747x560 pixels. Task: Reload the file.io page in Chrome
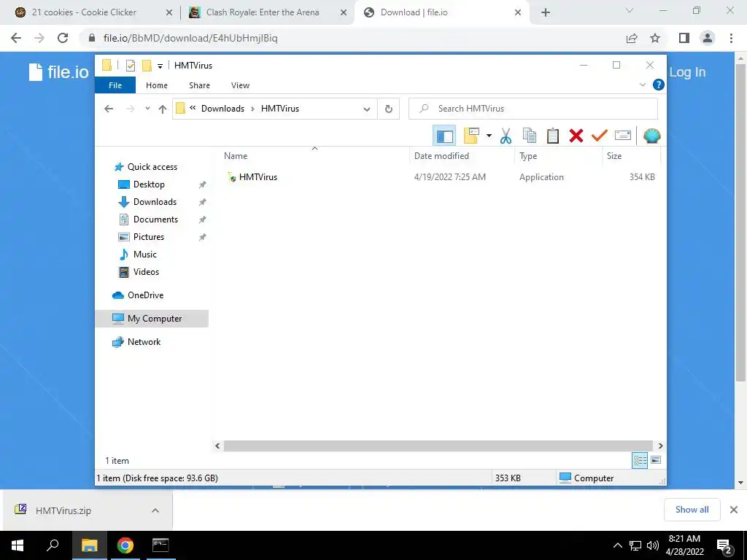point(63,38)
